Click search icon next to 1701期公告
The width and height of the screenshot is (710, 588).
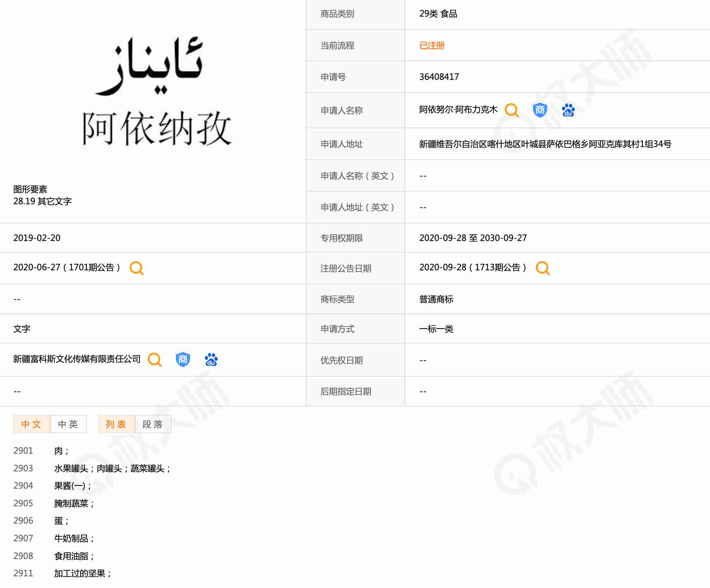[136, 268]
